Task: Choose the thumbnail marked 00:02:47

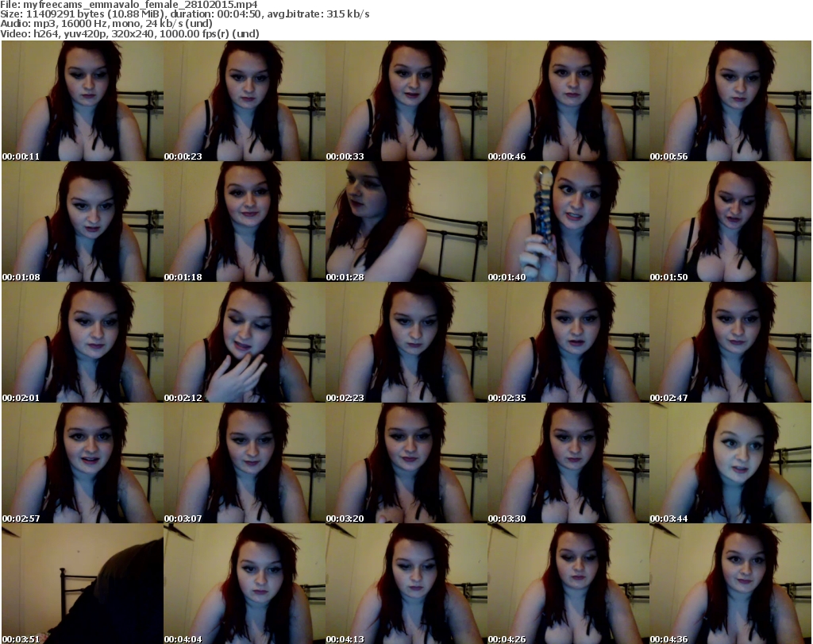Action: pyautogui.click(x=730, y=342)
